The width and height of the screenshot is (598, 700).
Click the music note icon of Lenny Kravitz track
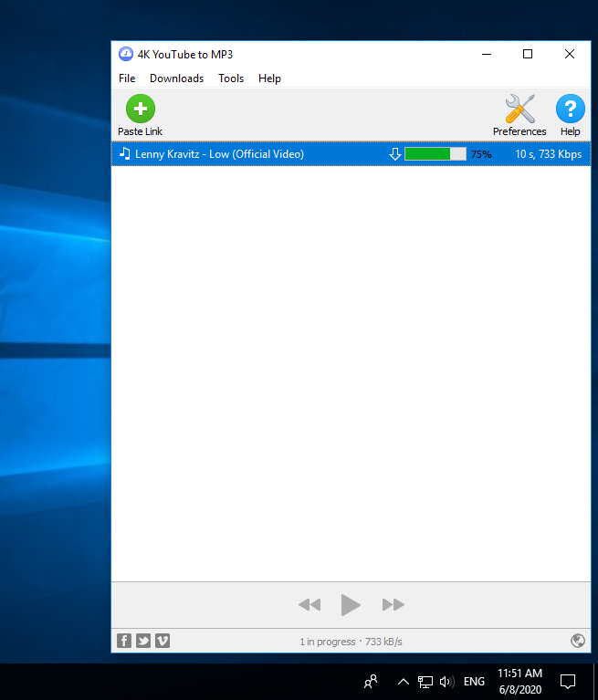click(125, 154)
